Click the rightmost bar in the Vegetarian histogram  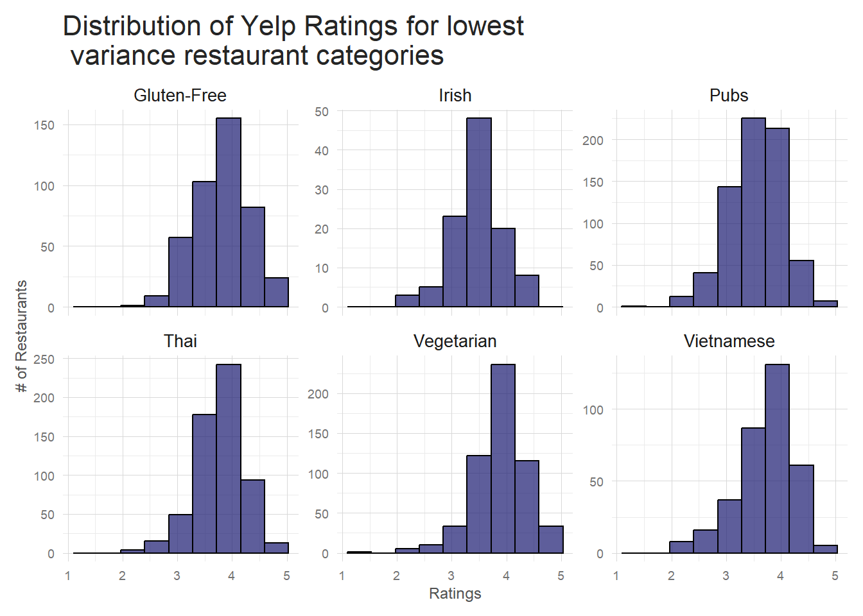(551, 540)
